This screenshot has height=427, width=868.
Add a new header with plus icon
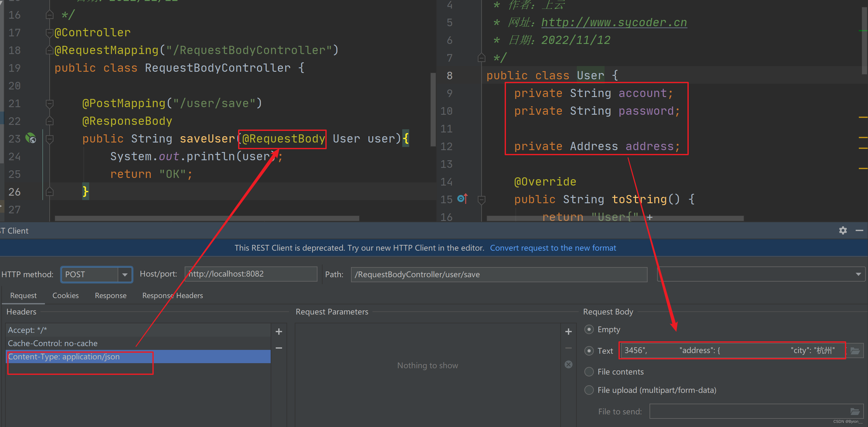tap(279, 331)
